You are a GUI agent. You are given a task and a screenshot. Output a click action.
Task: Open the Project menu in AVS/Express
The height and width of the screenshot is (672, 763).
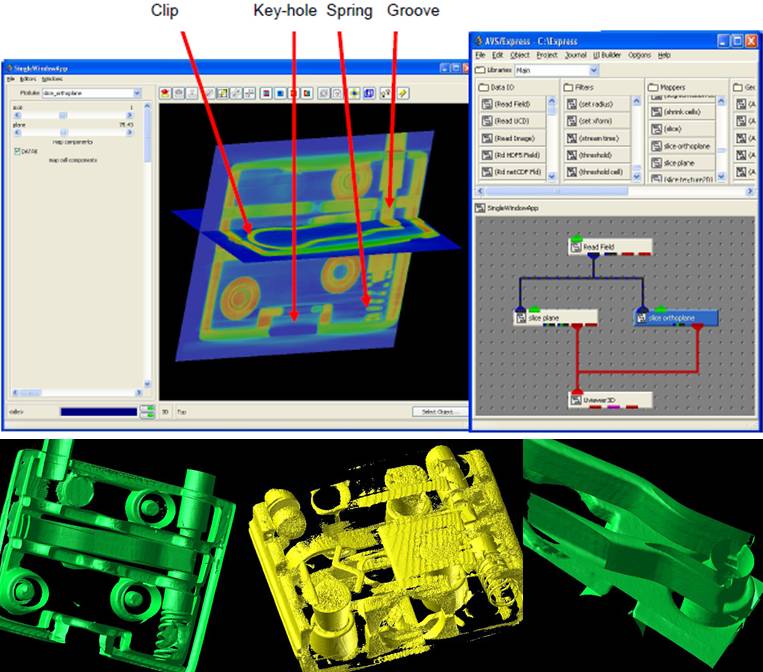coord(547,55)
